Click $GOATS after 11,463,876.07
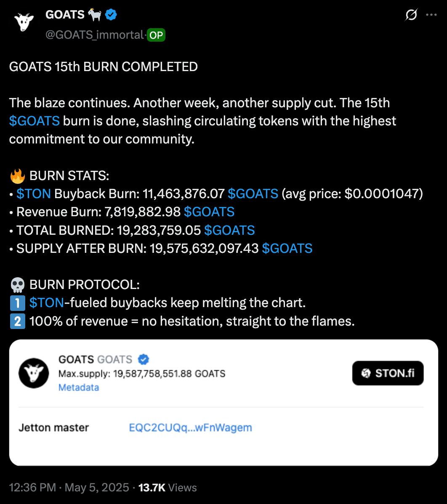 pyautogui.click(x=253, y=194)
